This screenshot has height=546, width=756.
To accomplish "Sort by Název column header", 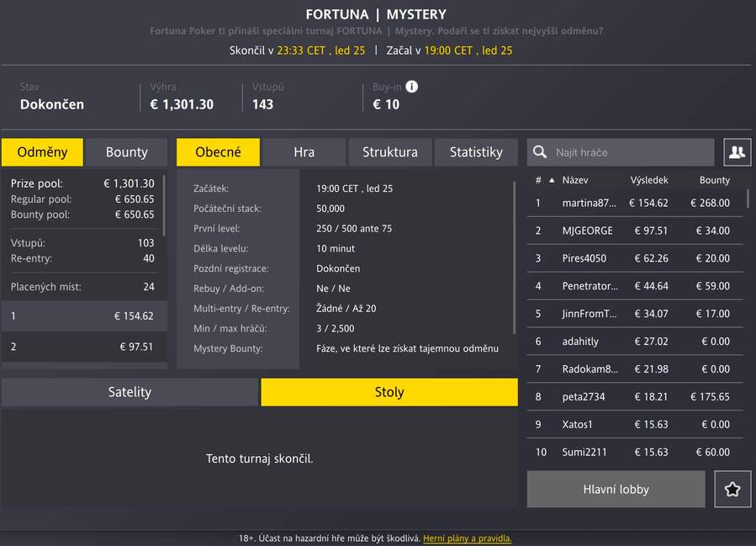I will [575, 180].
